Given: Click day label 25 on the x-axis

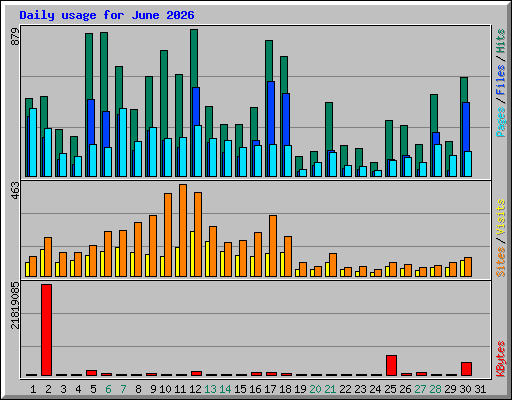Looking at the screenshot, I should click(390, 389).
